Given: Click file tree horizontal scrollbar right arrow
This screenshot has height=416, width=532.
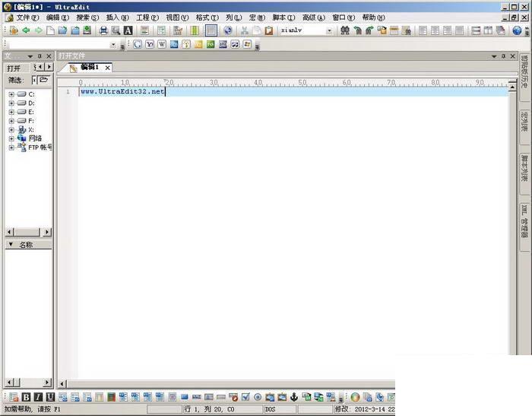Looking at the screenshot, I should (46, 232).
